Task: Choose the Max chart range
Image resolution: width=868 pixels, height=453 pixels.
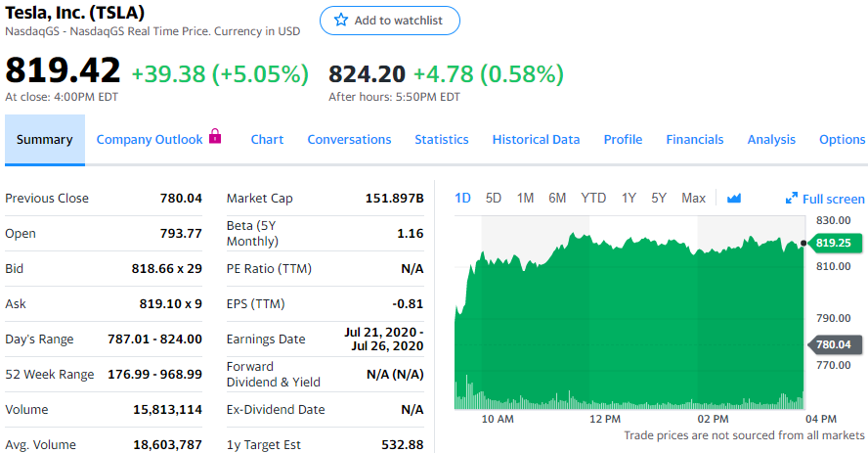Action: tap(693, 198)
